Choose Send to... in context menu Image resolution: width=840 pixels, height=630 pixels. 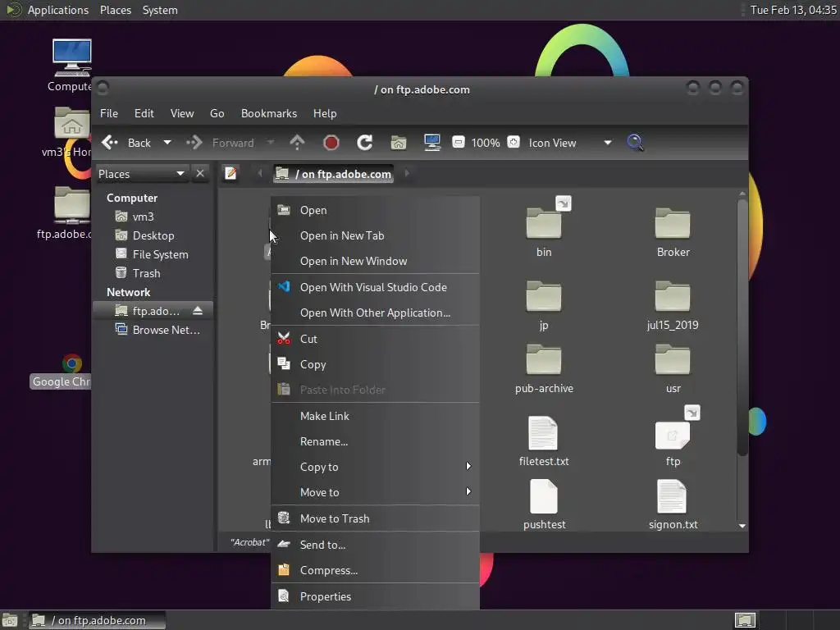[x=375, y=545]
